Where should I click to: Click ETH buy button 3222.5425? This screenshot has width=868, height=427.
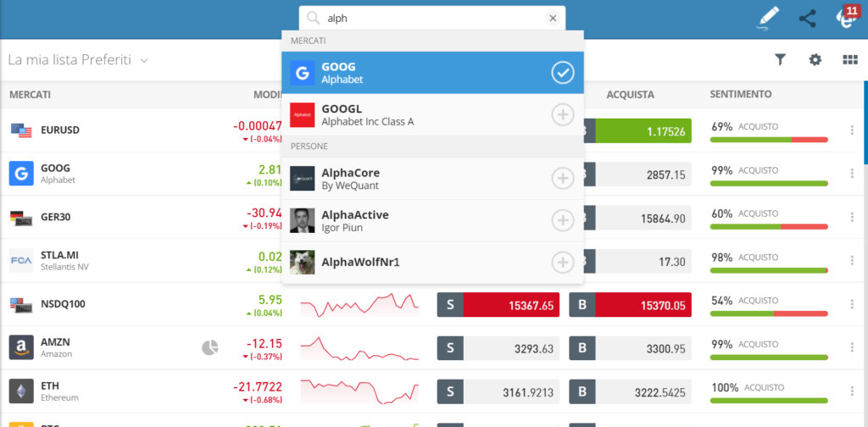coord(630,391)
